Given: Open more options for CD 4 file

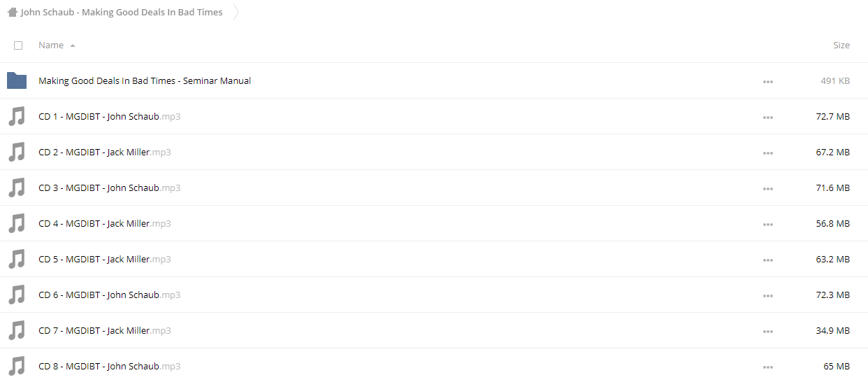Looking at the screenshot, I should tap(768, 225).
